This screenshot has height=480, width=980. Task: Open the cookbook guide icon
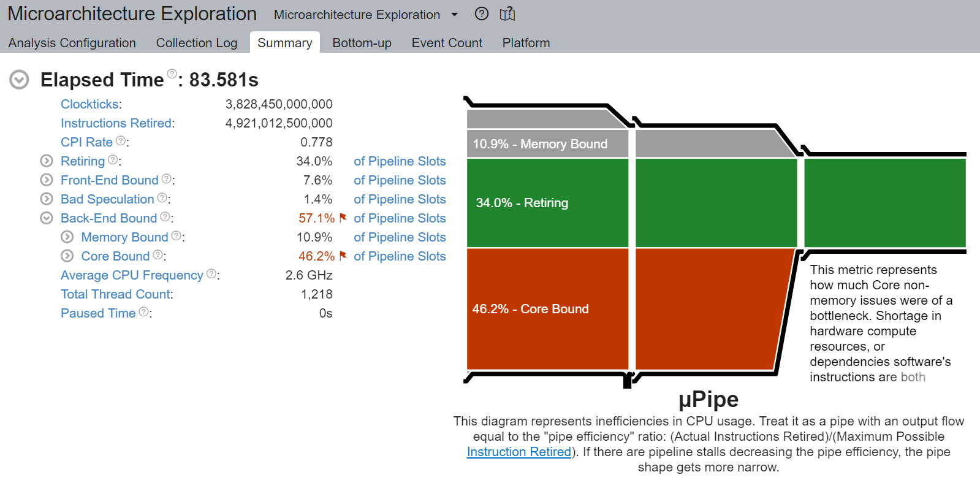(x=507, y=14)
